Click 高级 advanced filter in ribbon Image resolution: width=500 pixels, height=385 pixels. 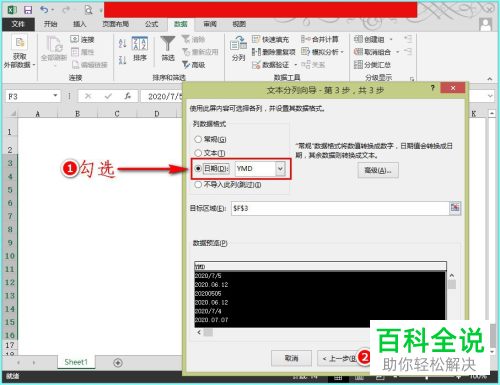pos(194,65)
